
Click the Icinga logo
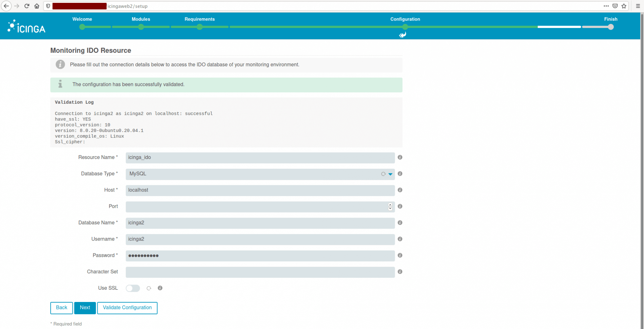[26, 26]
